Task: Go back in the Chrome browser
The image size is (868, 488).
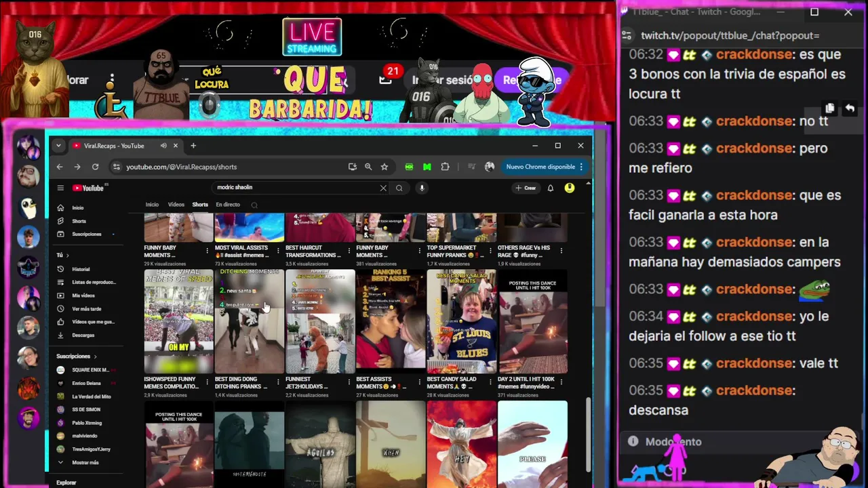Action: [60, 167]
